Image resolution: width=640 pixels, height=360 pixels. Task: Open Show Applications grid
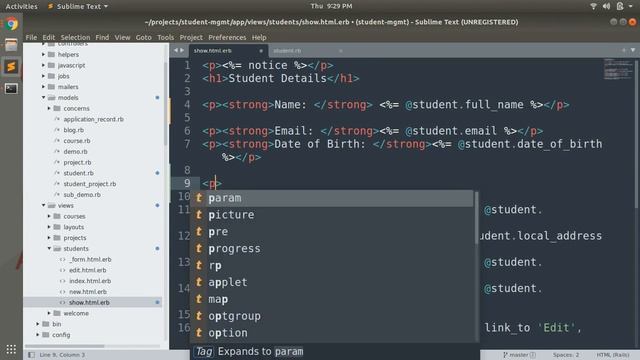(11, 349)
